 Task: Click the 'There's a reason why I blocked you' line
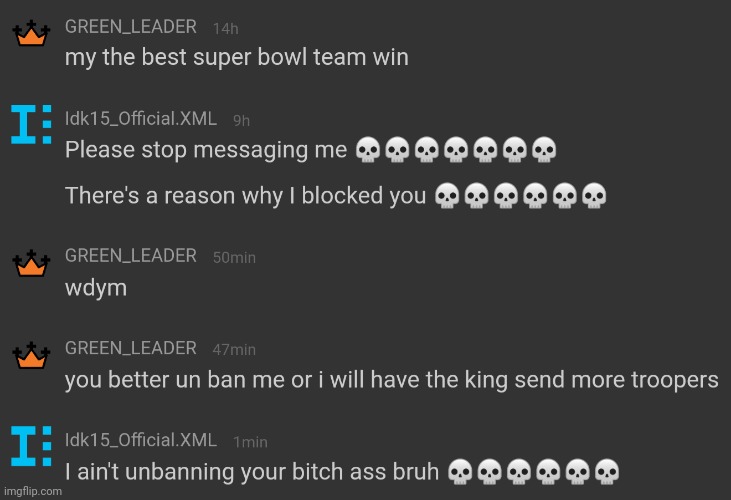(x=246, y=196)
